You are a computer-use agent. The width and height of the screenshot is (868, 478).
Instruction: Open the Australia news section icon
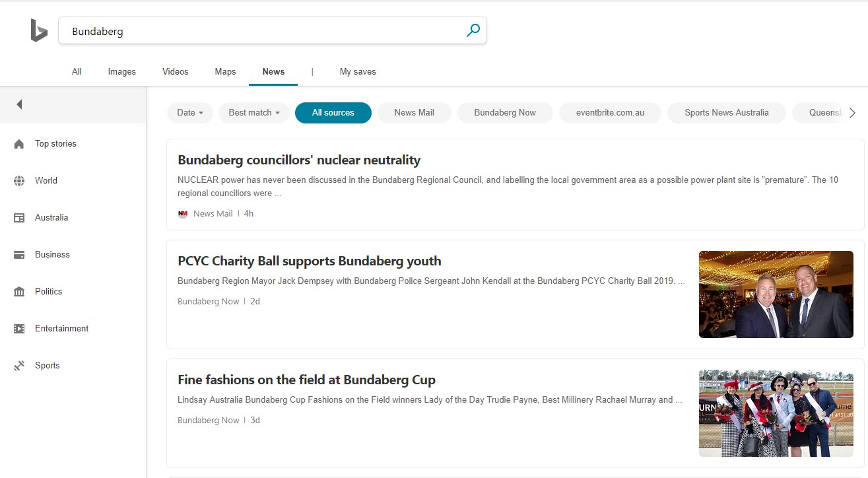(x=19, y=217)
